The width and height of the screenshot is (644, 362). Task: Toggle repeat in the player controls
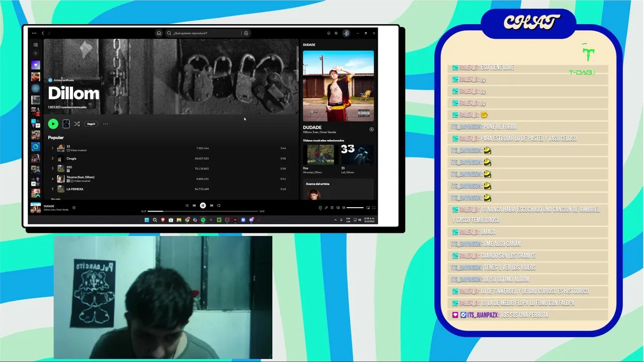point(219,205)
